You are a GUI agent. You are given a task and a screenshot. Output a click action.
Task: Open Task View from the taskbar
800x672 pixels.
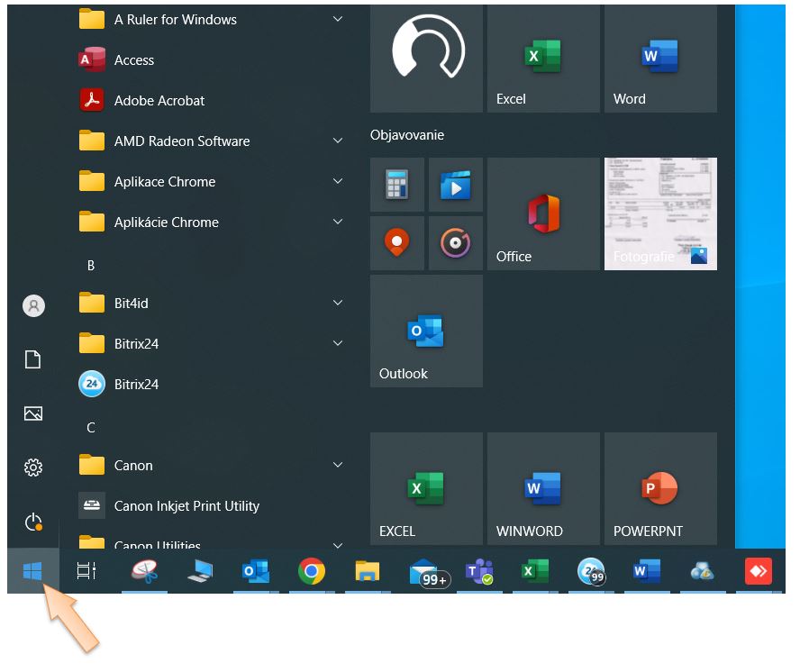tap(86, 571)
